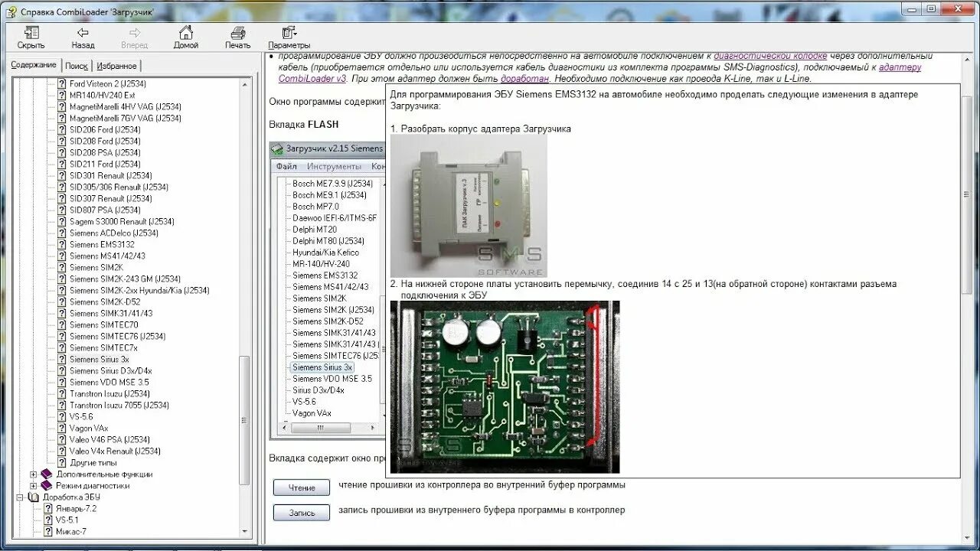
Task: Click the Чтение button
Action: tap(302, 487)
